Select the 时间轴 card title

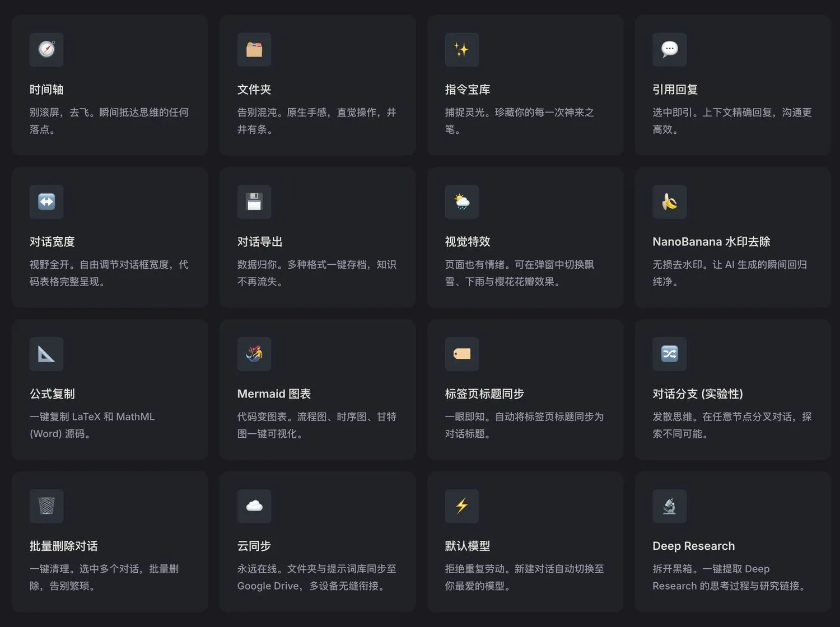(x=46, y=90)
